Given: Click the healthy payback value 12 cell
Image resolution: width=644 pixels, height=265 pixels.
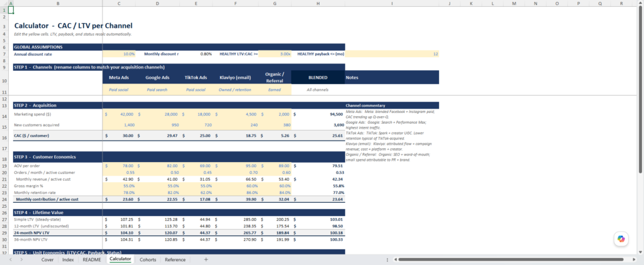Looking at the screenshot, I should click(x=392, y=54).
